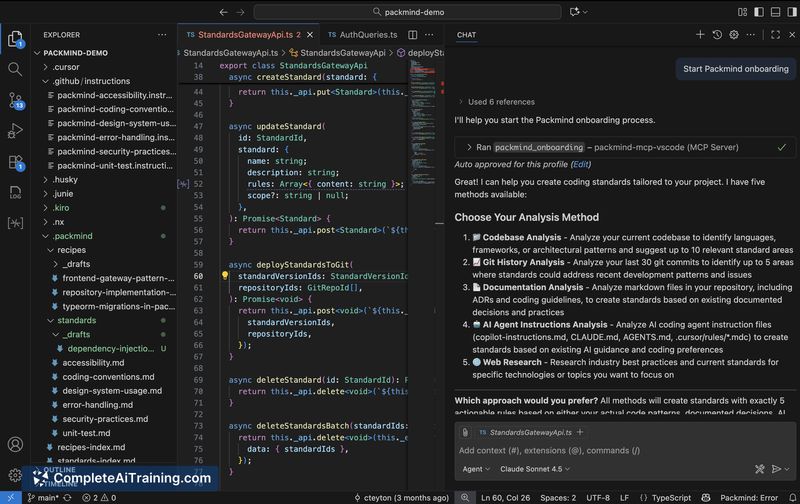Click the chat input Add context field
The height and width of the screenshot is (504, 800).
[625, 450]
